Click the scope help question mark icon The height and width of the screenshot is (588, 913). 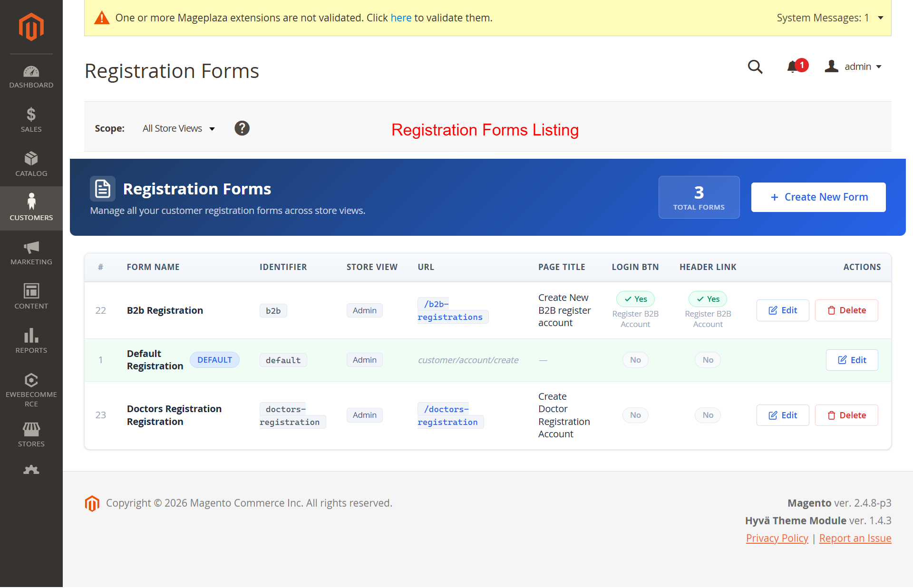pyautogui.click(x=242, y=128)
